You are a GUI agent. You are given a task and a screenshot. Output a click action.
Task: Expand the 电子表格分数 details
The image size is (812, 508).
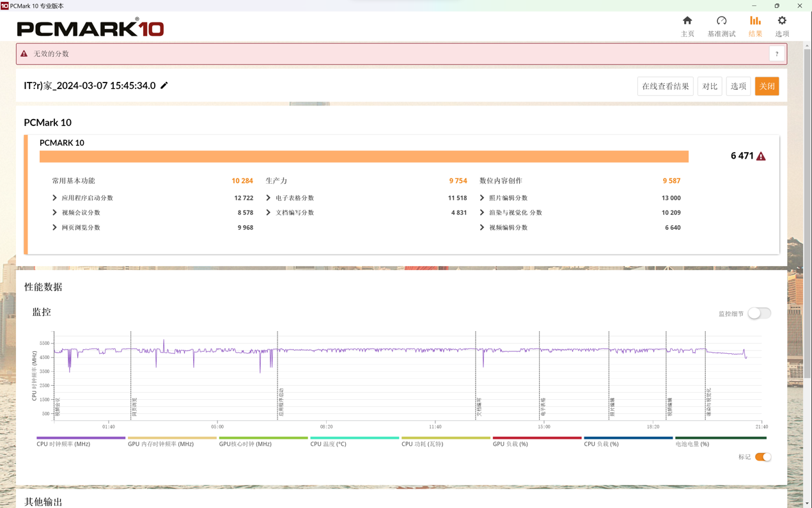(x=269, y=198)
